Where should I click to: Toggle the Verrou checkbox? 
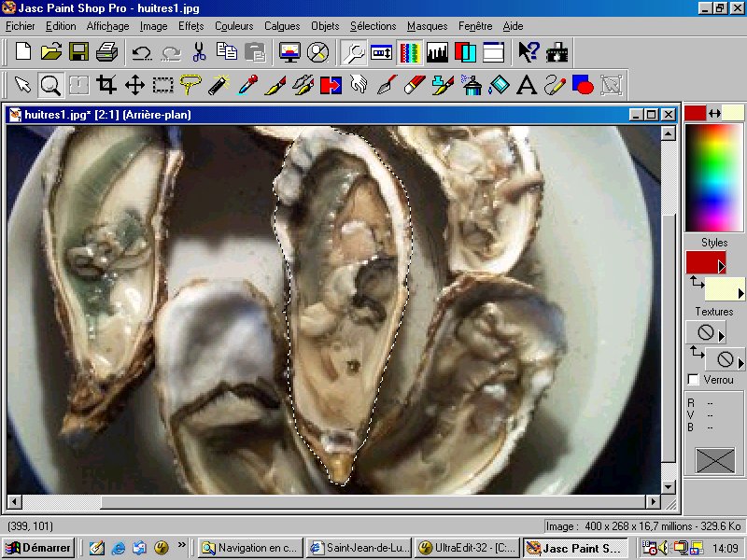click(694, 380)
